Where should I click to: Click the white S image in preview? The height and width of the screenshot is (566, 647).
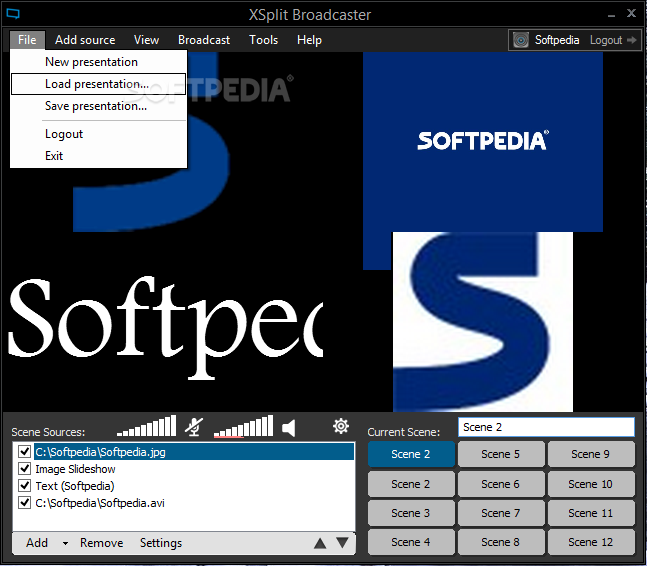(483, 322)
